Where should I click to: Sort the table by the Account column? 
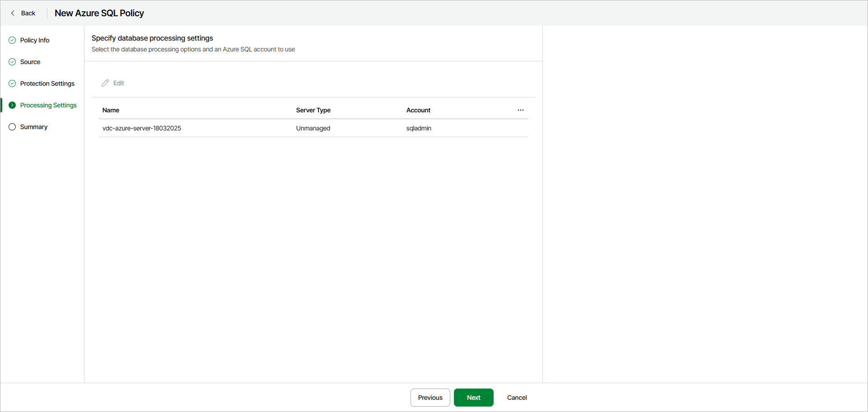tap(418, 110)
